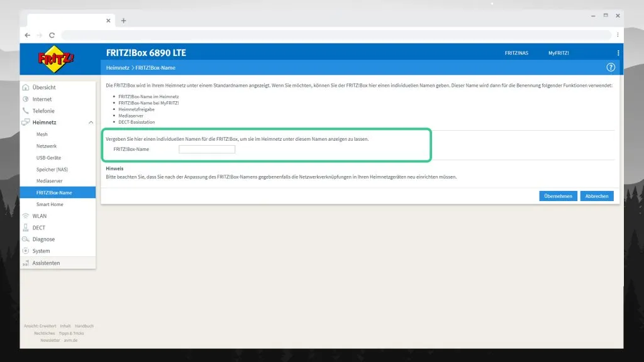This screenshot has width=644, height=362.
Task: Click the Internet globe icon
Action: tap(25, 99)
